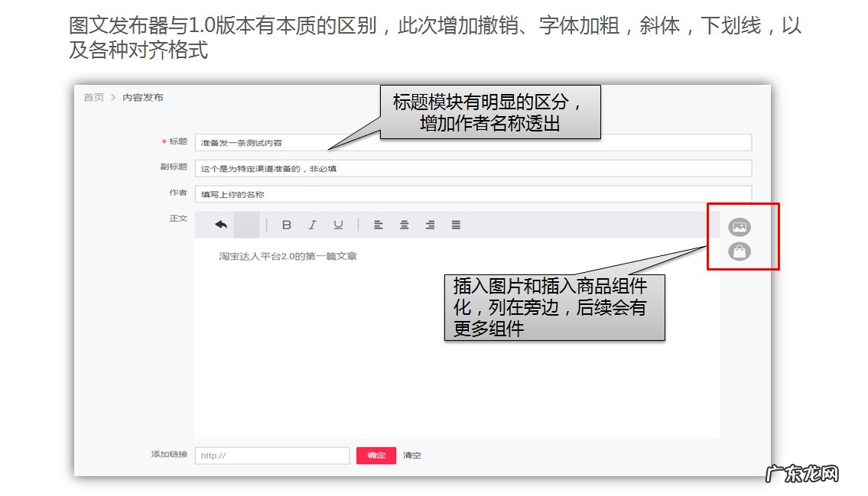Select the align left icon

(x=379, y=224)
